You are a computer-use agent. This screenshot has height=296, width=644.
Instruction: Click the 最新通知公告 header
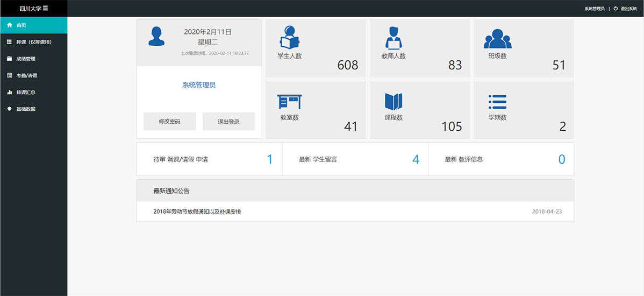(x=355, y=191)
